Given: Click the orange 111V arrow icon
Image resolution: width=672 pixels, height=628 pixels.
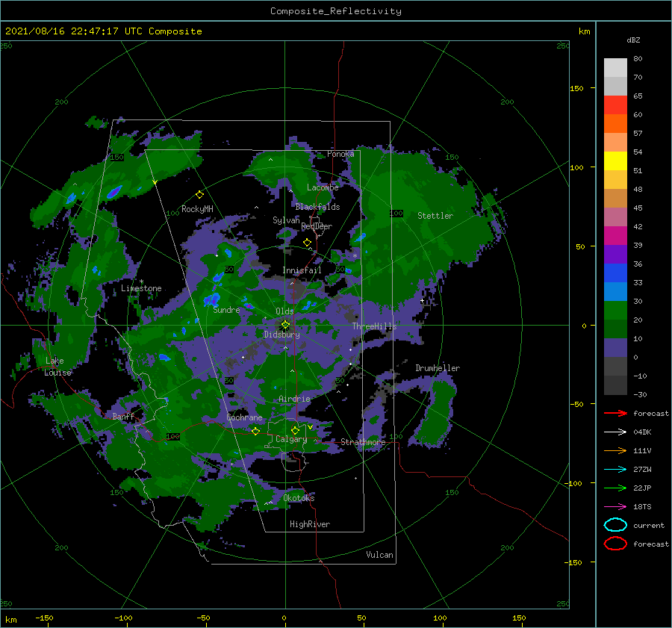Looking at the screenshot, I should (615, 450).
